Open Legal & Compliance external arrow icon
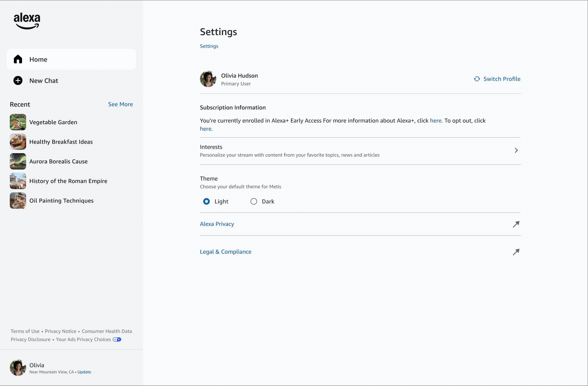Viewport: 588px width, 386px height. [516, 252]
